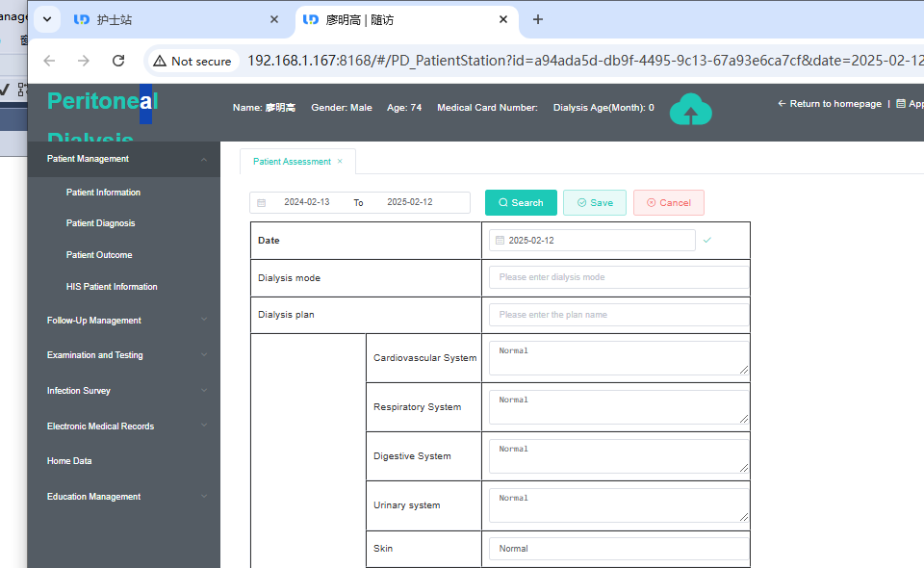Click the Date row 2025-02-12 input

click(x=592, y=241)
